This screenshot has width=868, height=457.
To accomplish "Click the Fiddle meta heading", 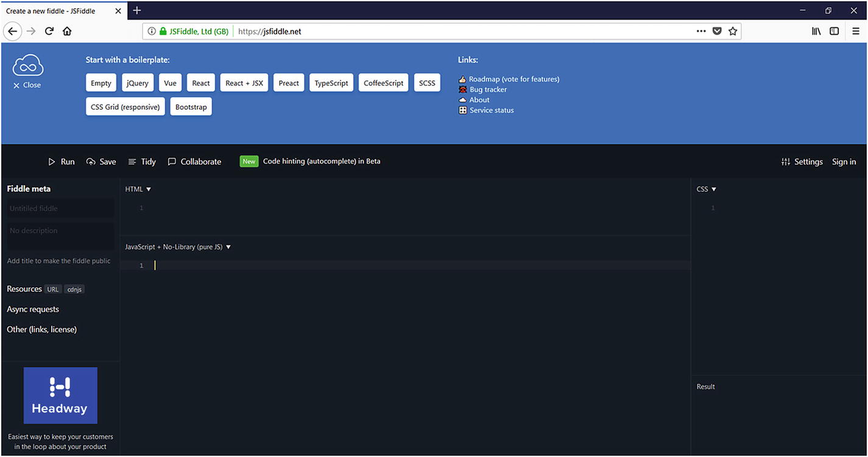I will (x=29, y=189).
